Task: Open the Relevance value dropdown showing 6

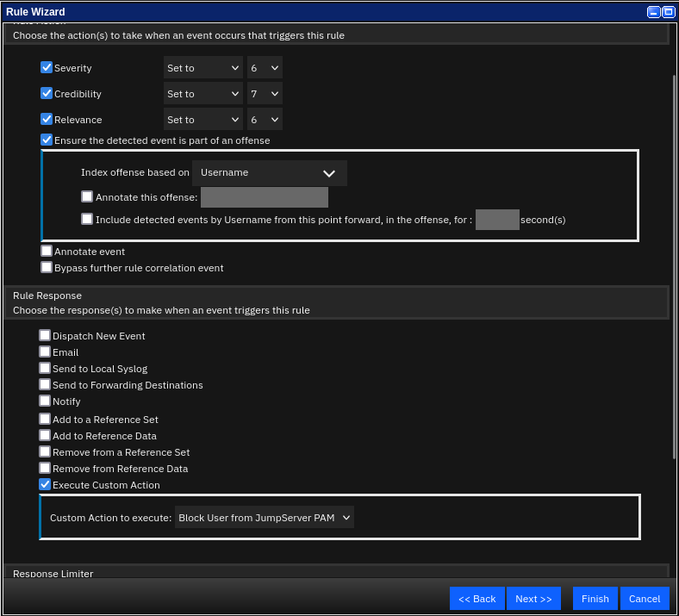Action: [265, 120]
